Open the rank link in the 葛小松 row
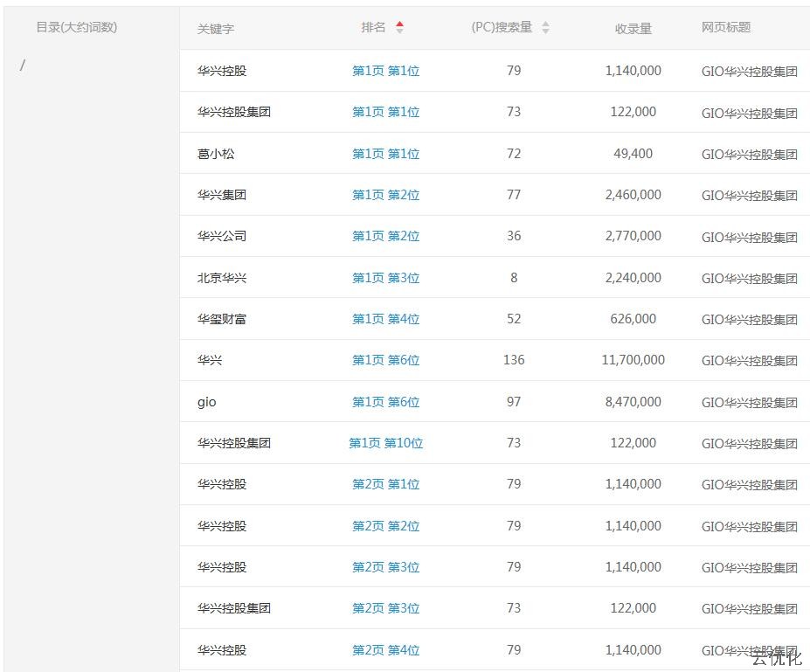Image resolution: width=810 pixels, height=672 pixels. (x=386, y=154)
